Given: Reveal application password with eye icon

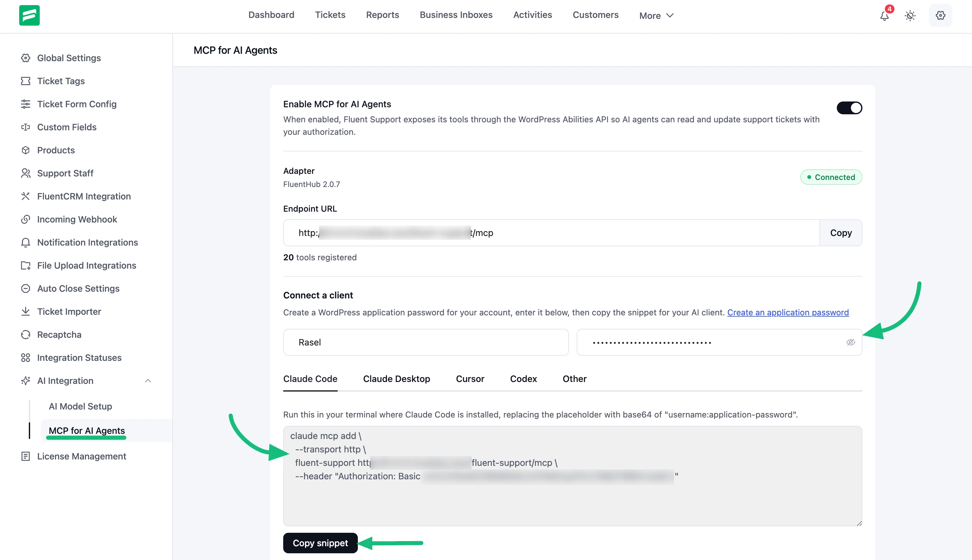Looking at the screenshot, I should click(x=850, y=342).
